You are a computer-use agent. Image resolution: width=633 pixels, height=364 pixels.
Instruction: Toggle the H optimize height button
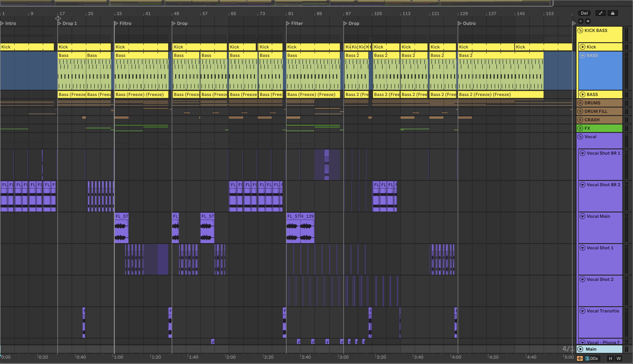click(x=610, y=358)
